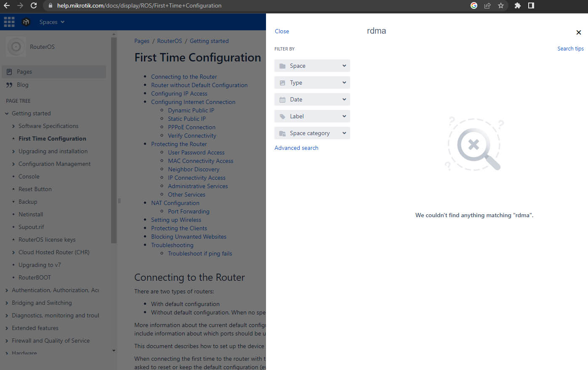The height and width of the screenshot is (370, 588).
Task: Open RouterBOOT in the page tree
Action: click(x=35, y=277)
